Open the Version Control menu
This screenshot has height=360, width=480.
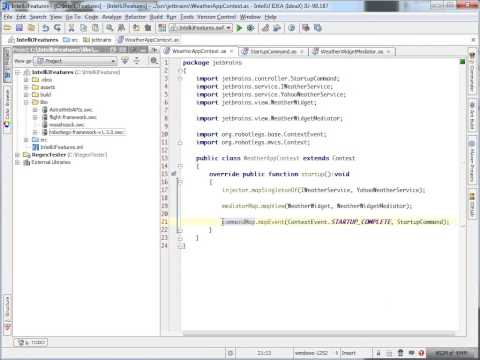[217, 17]
